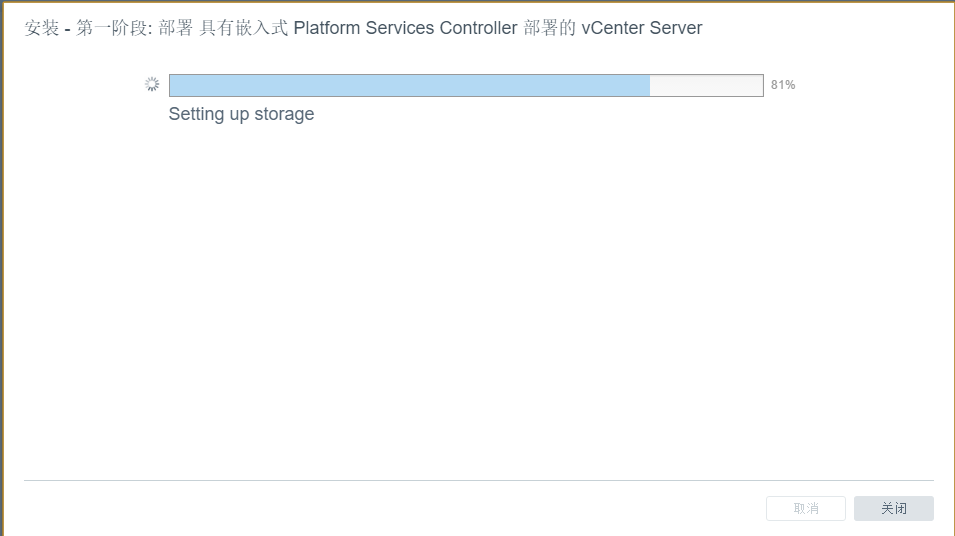Click 部署的 before vCenter in the title

[x=550, y=28]
